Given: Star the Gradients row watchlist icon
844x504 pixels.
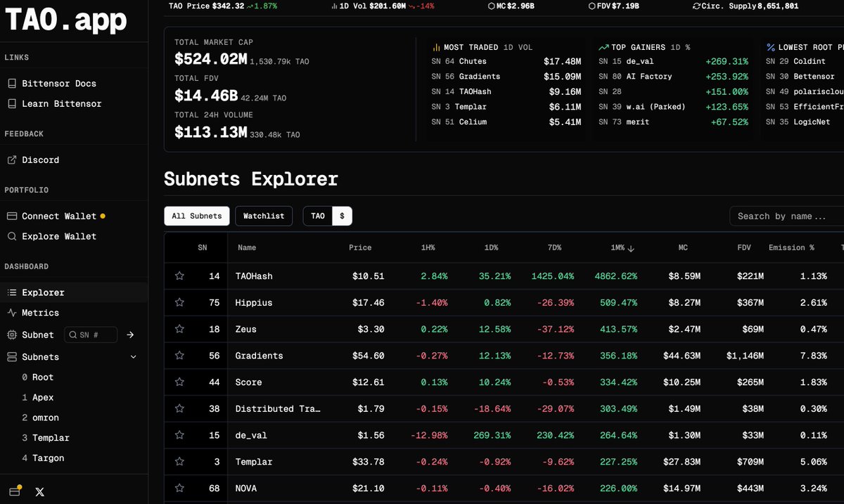Looking at the screenshot, I should click(179, 356).
